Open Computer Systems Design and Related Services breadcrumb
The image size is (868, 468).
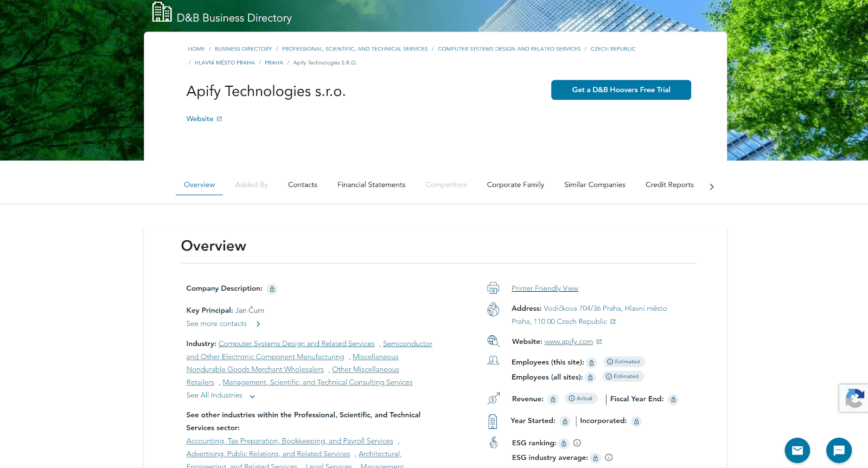click(x=509, y=49)
